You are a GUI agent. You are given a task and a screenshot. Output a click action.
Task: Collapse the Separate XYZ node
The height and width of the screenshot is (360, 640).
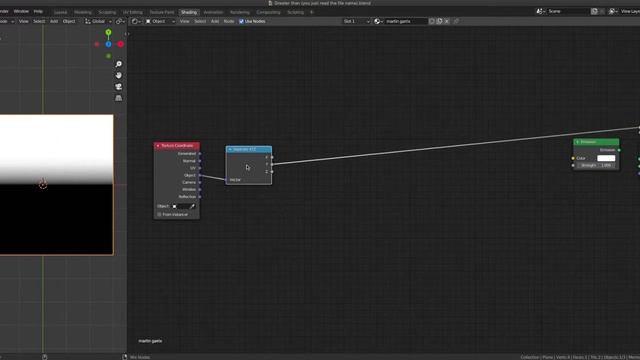click(x=230, y=149)
